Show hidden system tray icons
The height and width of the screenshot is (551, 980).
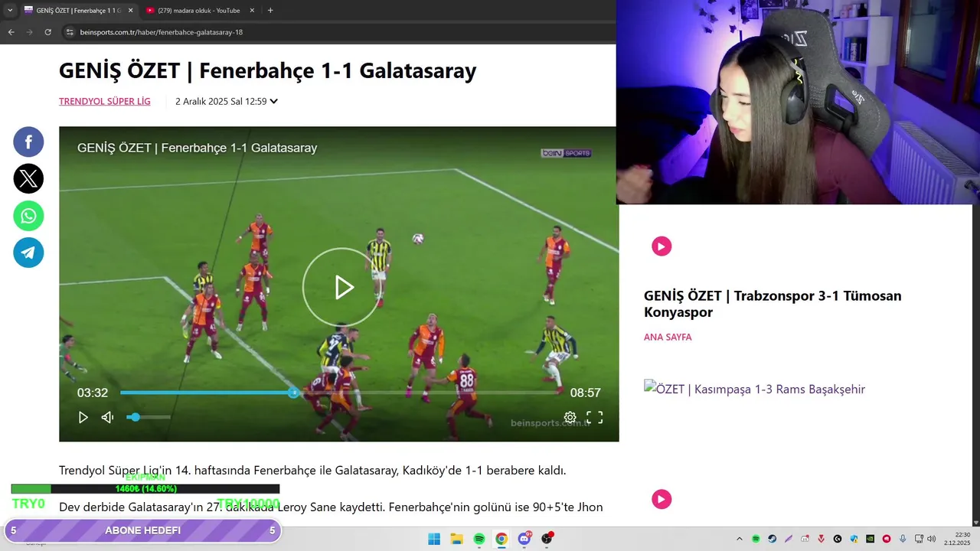tap(740, 539)
